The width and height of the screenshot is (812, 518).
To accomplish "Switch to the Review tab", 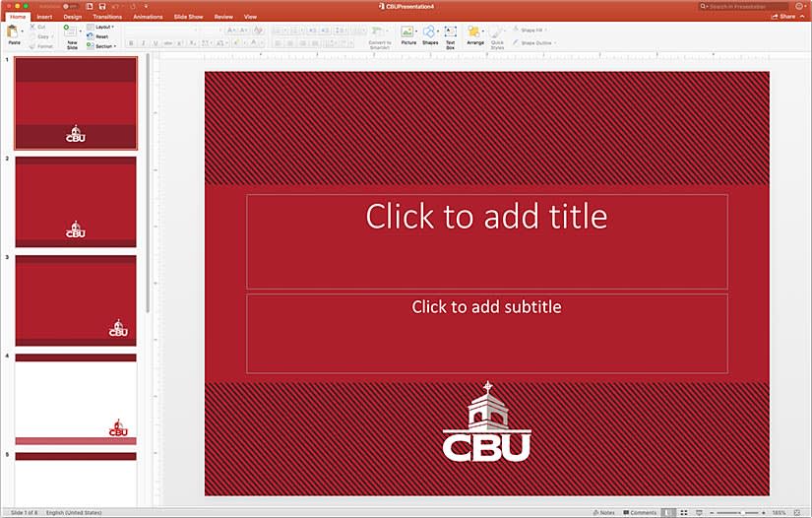I will pyautogui.click(x=223, y=17).
